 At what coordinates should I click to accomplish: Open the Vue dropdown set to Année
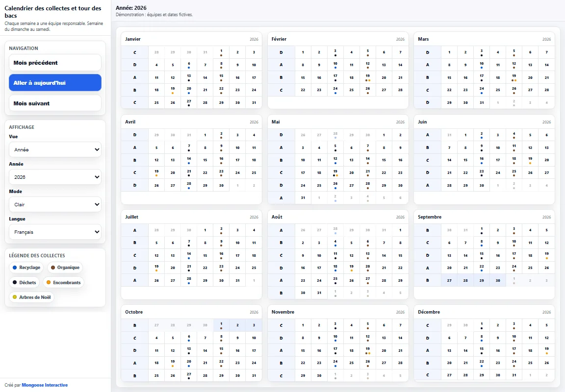[x=55, y=149]
